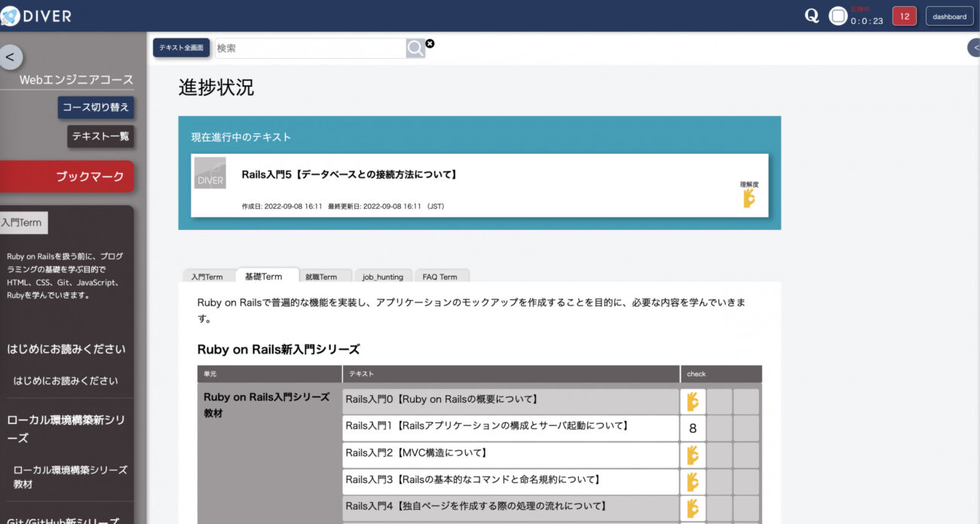
Task: Stop the recording timer button
Action: [838, 16]
